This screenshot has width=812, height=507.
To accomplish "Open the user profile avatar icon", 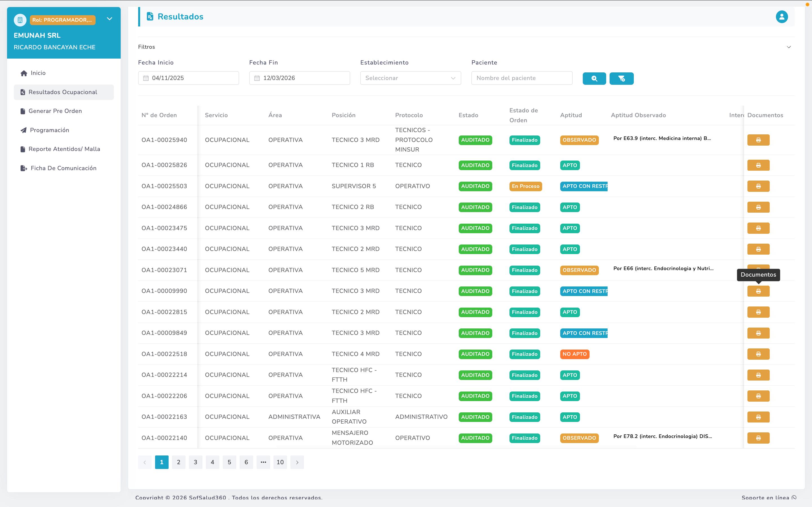I will (x=782, y=17).
